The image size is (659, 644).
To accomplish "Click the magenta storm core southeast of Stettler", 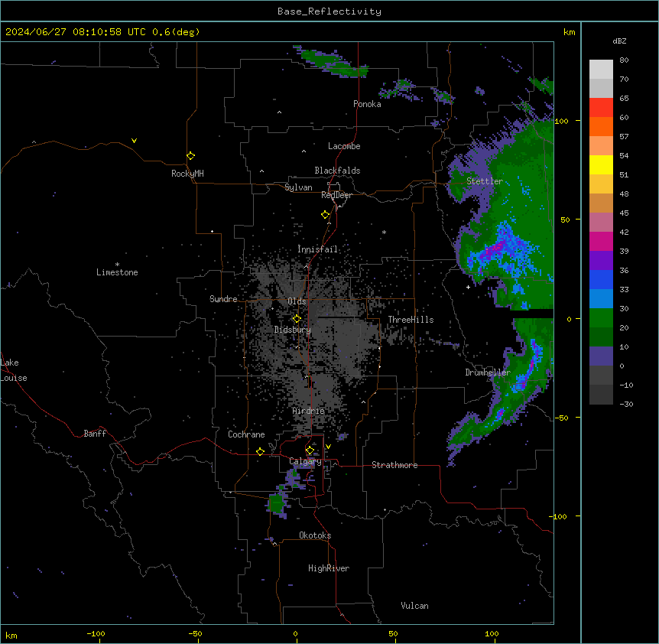I will [495, 248].
